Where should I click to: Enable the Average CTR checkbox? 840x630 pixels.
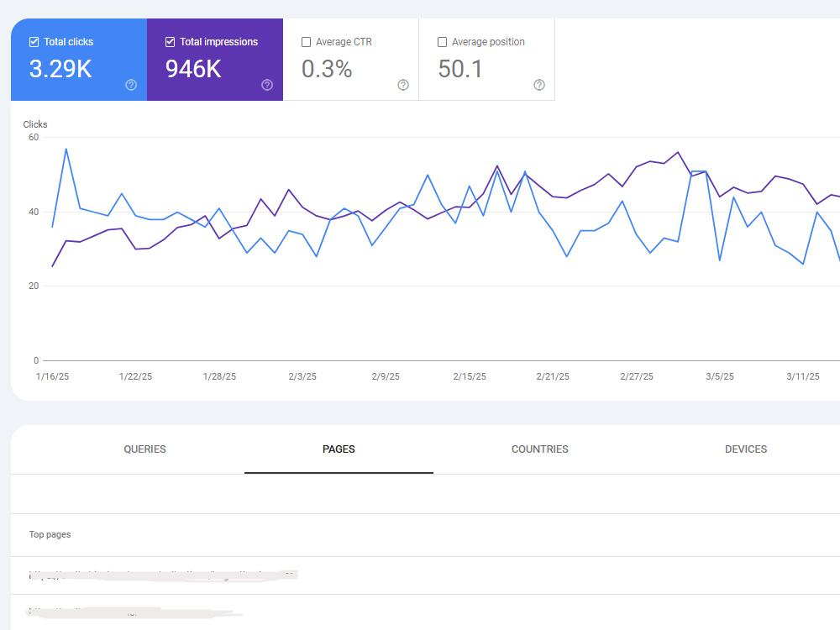(x=306, y=42)
